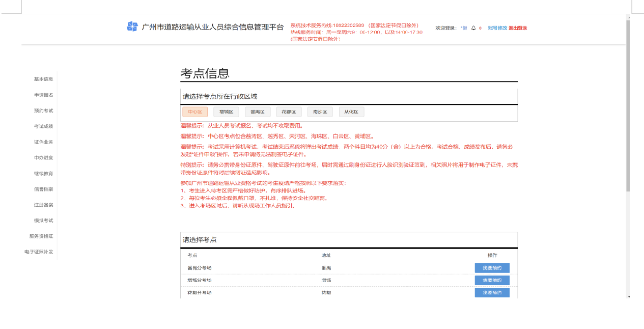
Task: Select 电子证照补发 in the sidebar
Action: tap(39, 252)
